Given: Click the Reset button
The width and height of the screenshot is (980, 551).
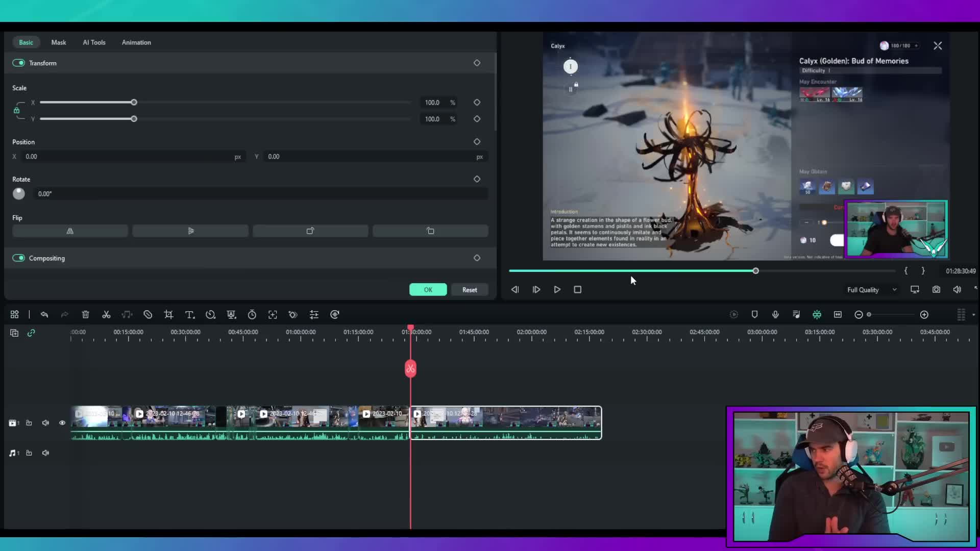Looking at the screenshot, I should coord(470,290).
